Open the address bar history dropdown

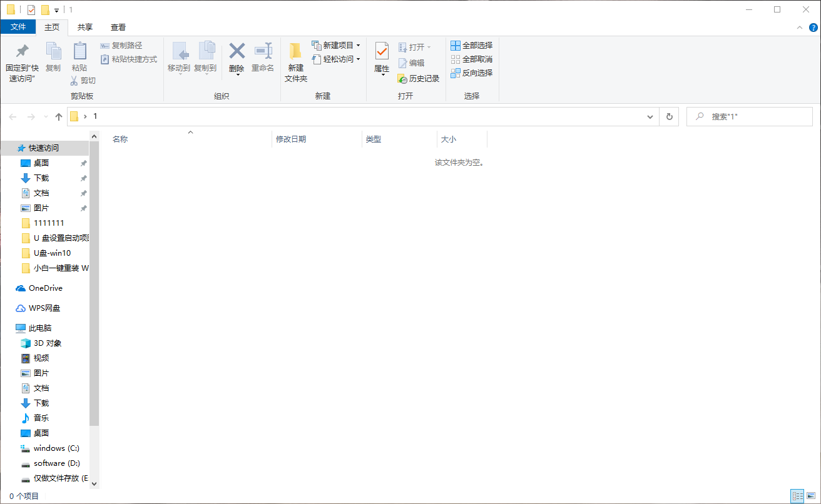[x=650, y=116]
